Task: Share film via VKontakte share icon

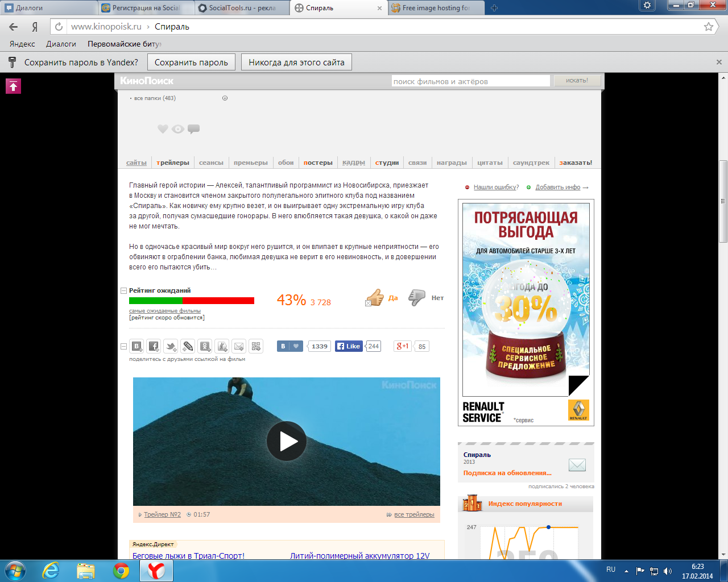Action: coord(136,346)
